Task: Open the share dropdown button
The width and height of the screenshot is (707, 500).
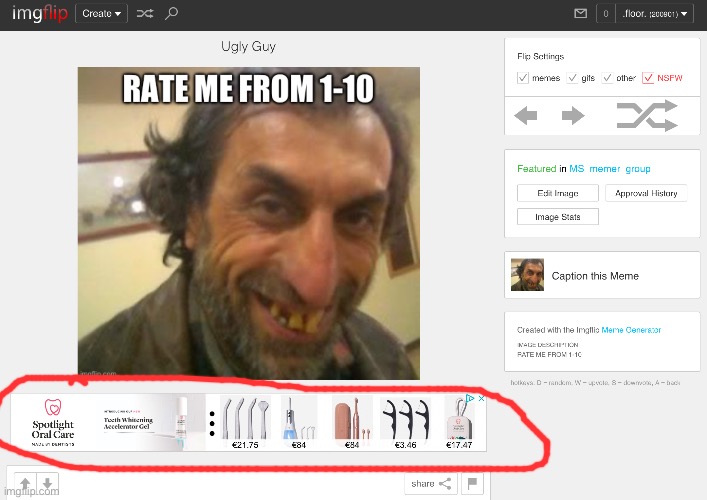Action: point(431,484)
